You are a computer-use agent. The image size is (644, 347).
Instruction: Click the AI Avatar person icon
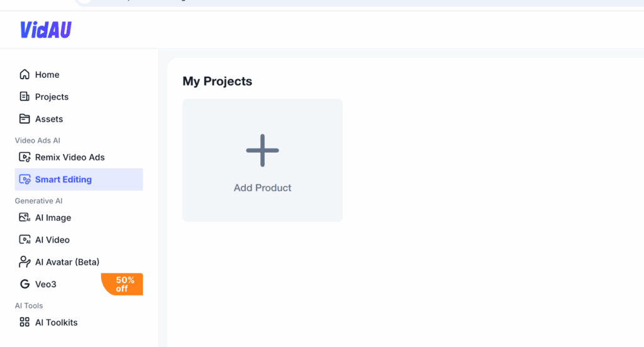[x=25, y=262]
